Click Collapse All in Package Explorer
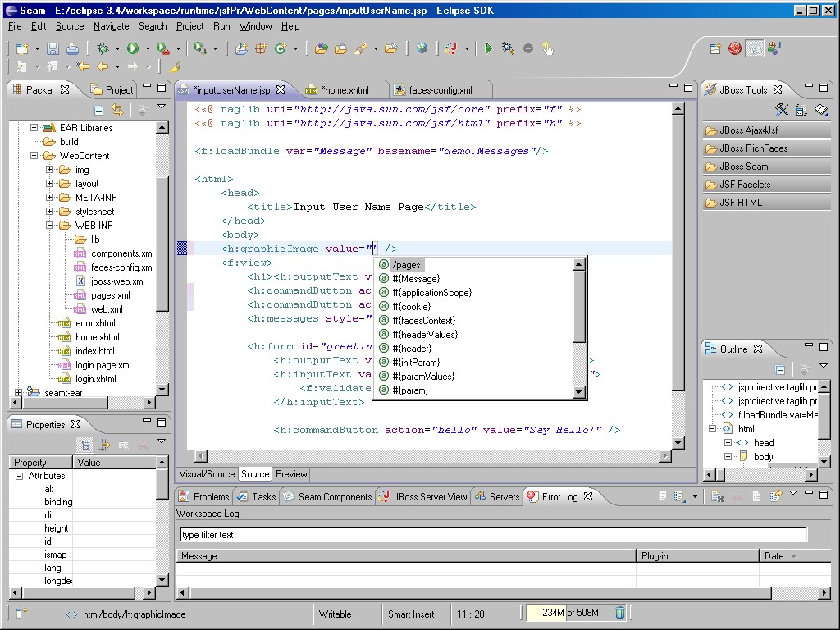 pyautogui.click(x=98, y=110)
